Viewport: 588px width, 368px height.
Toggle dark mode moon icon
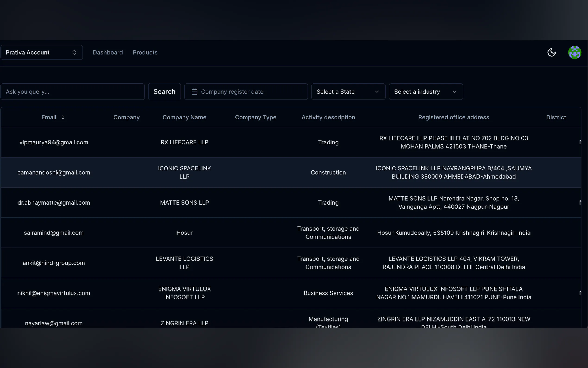point(551,52)
